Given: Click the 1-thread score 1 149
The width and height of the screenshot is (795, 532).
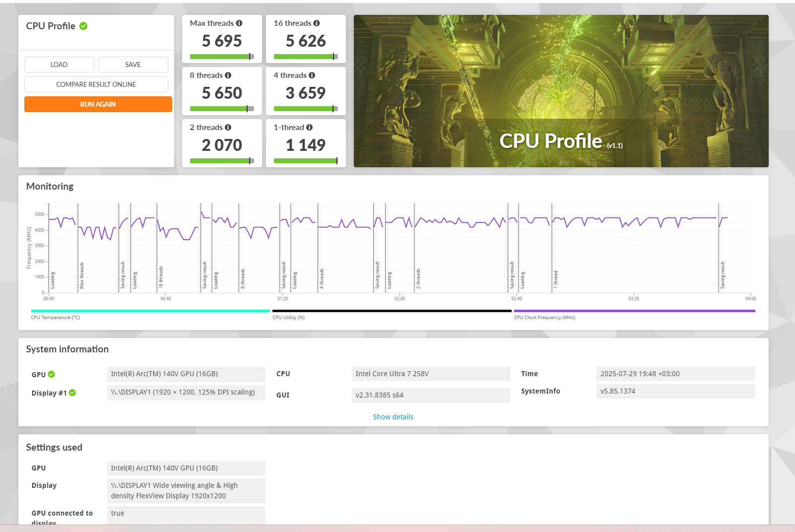Looking at the screenshot, I should pos(306,145).
